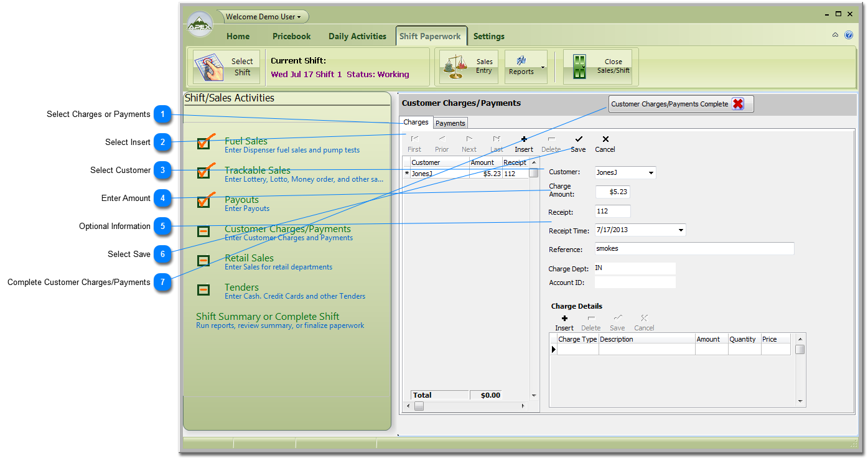Screen dimensions: 868x458
Task: Open the Daily Activities ribbon tab
Action: coord(357,36)
